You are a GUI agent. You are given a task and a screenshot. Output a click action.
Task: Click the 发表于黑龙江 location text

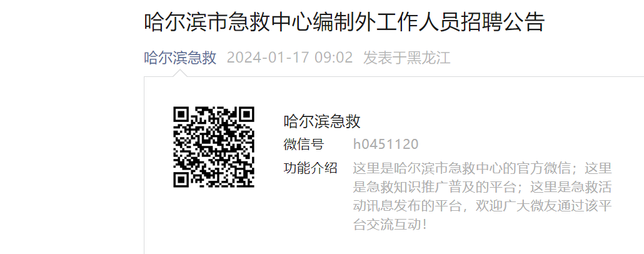pos(406,58)
